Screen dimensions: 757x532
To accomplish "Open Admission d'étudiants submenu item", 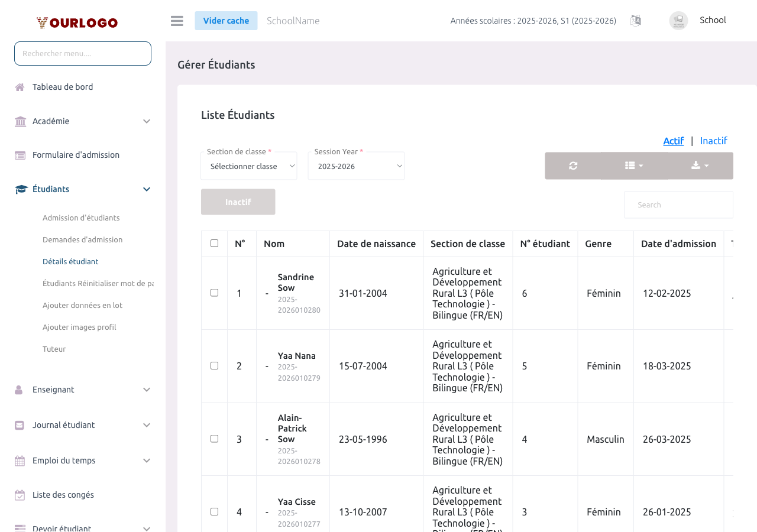I will (x=81, y=218).
